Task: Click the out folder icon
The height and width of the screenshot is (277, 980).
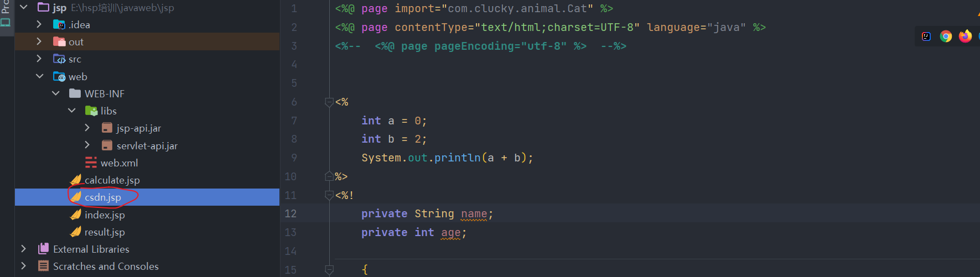Action: [x=59, y=41]
